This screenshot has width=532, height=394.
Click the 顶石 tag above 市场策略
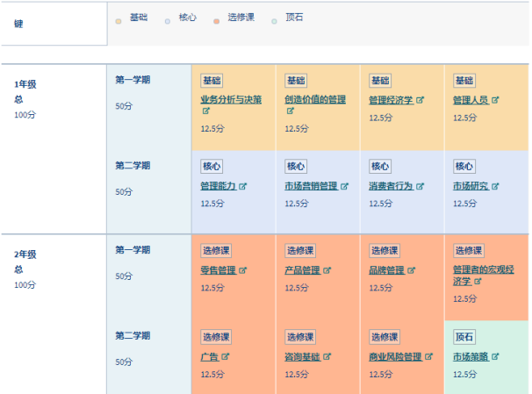point(464,336)
